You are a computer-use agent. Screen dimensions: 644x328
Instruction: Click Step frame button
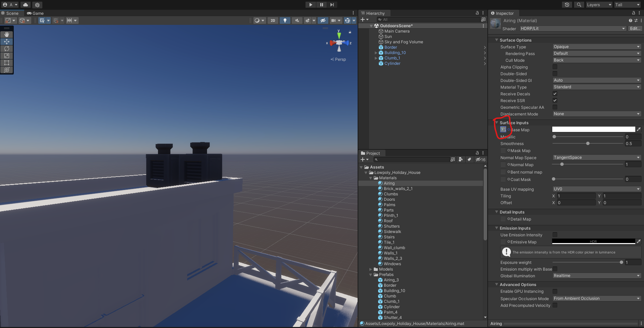pos(332,5)
